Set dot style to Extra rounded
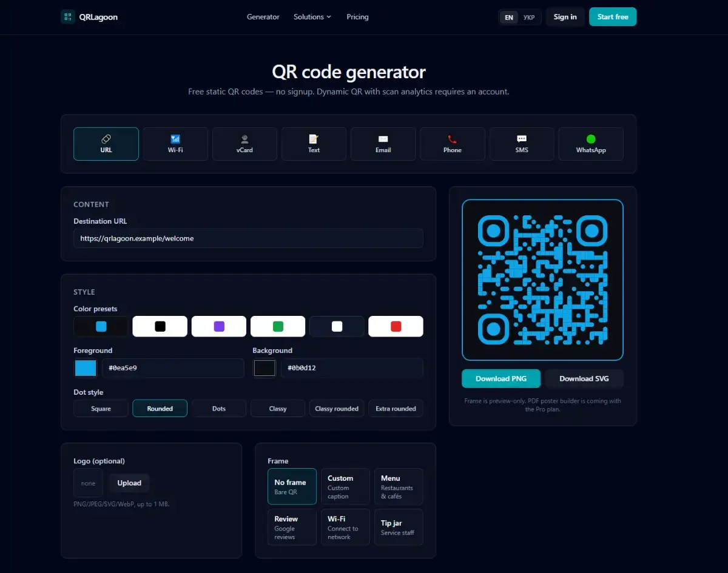 pyautogui.click(x=396, y=409)
